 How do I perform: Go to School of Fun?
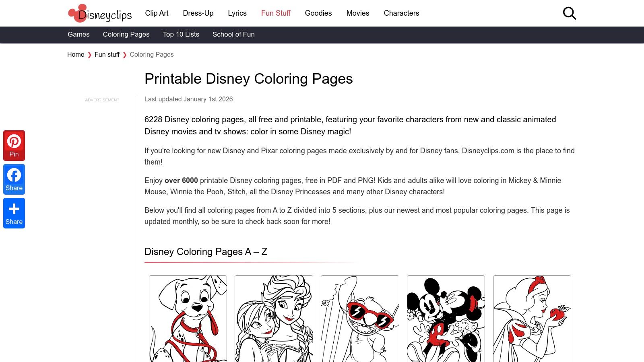(x=233, y=35)
